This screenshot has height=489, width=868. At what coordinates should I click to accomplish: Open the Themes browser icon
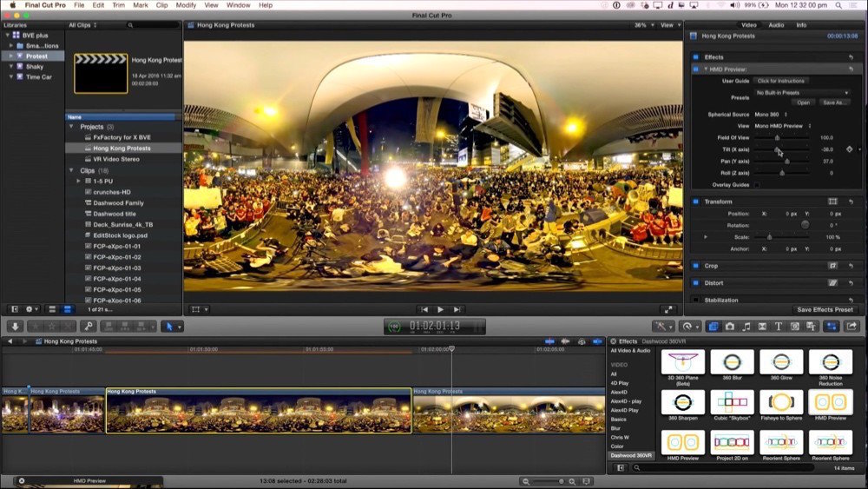811,327
